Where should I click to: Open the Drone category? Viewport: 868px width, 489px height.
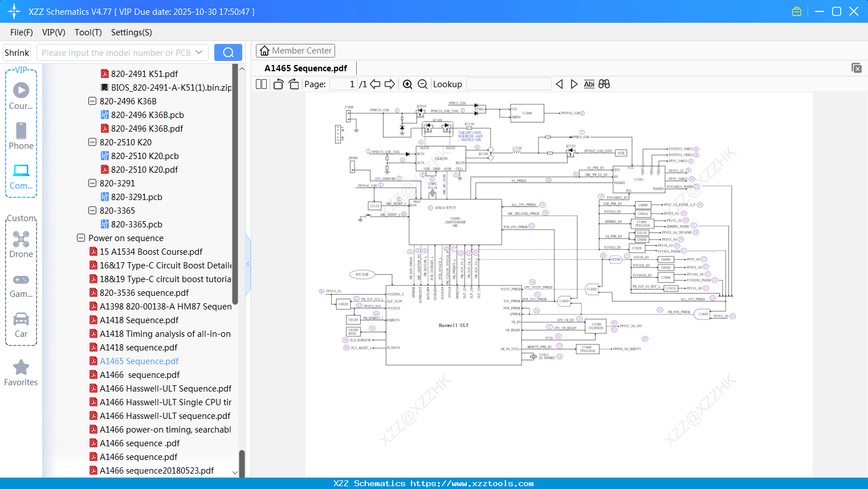pyautogui.click(x=21, y=244)
